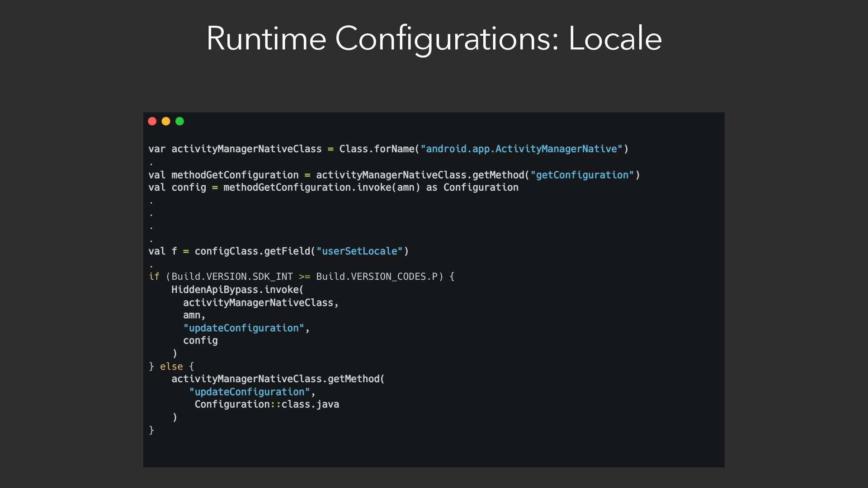The width and height of the screenshot is (868, 488).
Task: Click the slide title 'Runtime Configurations: Locale'
Action: 434,38
